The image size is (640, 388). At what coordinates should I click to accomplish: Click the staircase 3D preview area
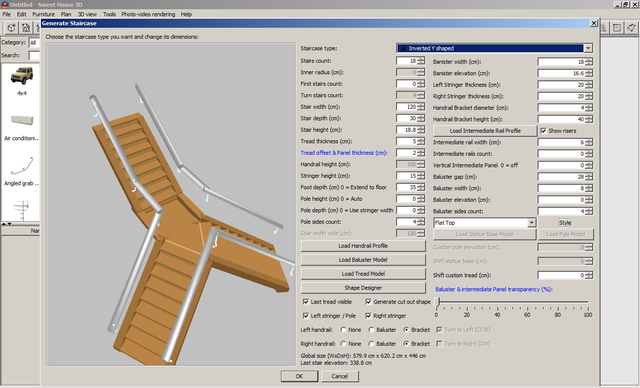170,204
